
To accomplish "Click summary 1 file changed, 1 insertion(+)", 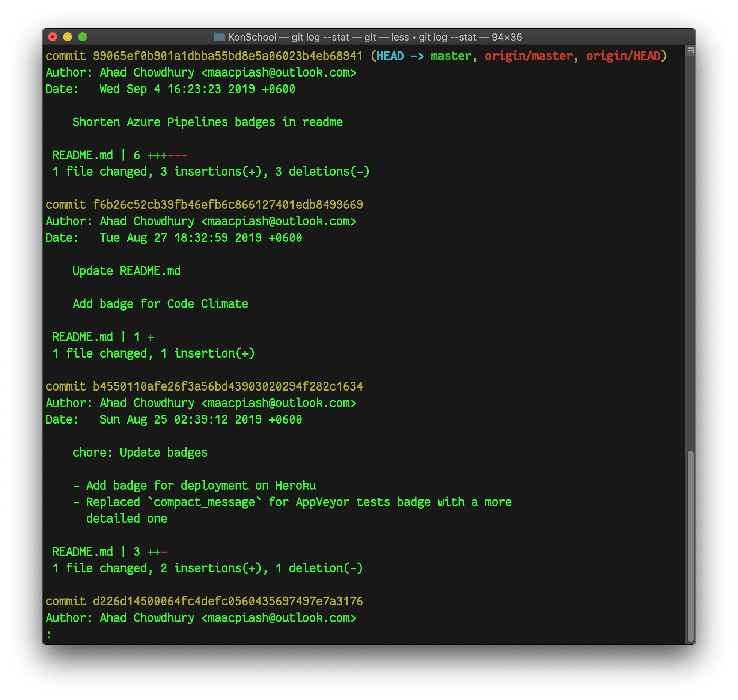I will (154, 353).
